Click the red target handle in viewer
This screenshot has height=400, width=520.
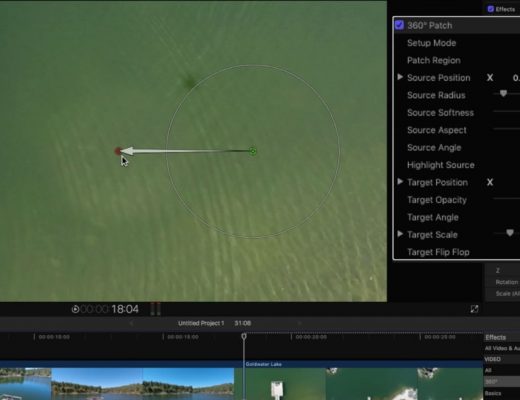pos(118,151)
